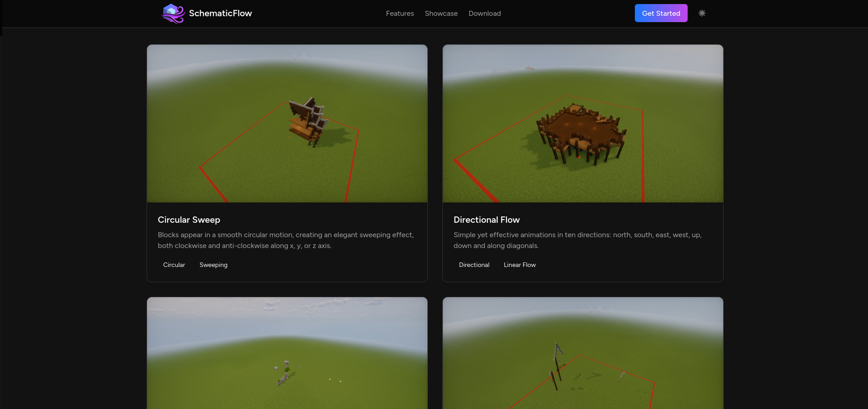Click the SchematicFlow logo icon
Screen dimensions: 868x409
[x=173, y=14]
